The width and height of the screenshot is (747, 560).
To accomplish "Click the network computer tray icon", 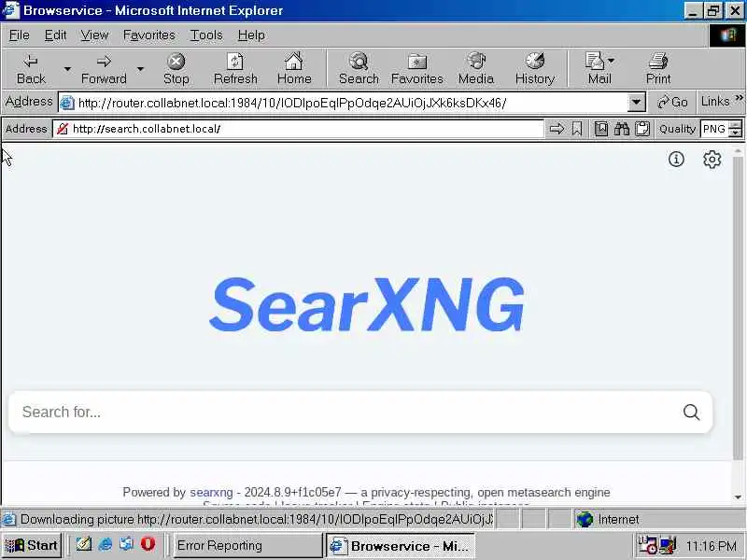I will pos(668,545).
